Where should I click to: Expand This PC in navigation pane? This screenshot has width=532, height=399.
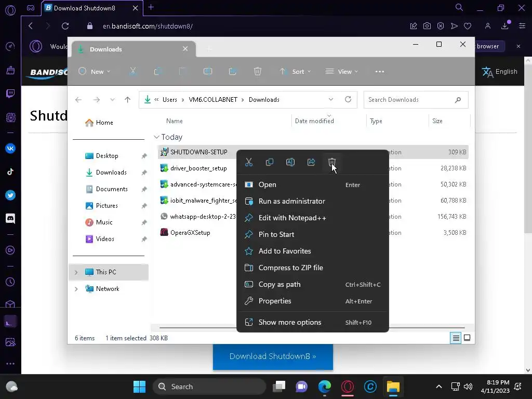pos(76,272)
